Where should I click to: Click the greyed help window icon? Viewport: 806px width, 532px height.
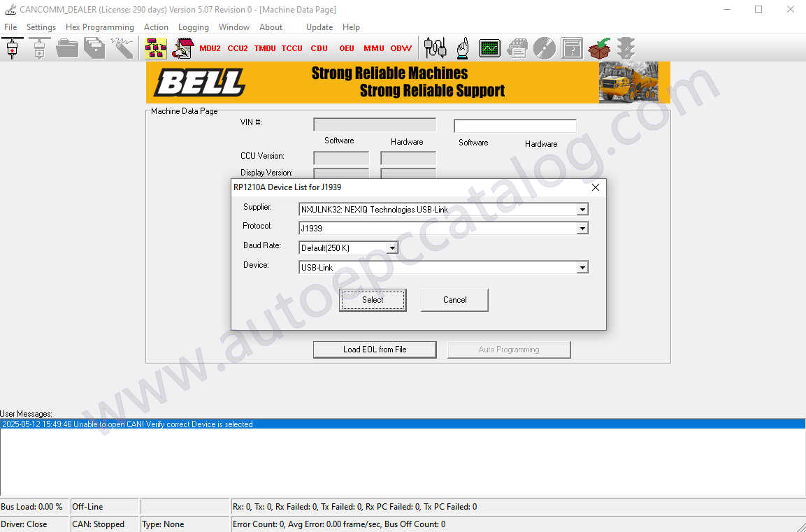(572, 48)
